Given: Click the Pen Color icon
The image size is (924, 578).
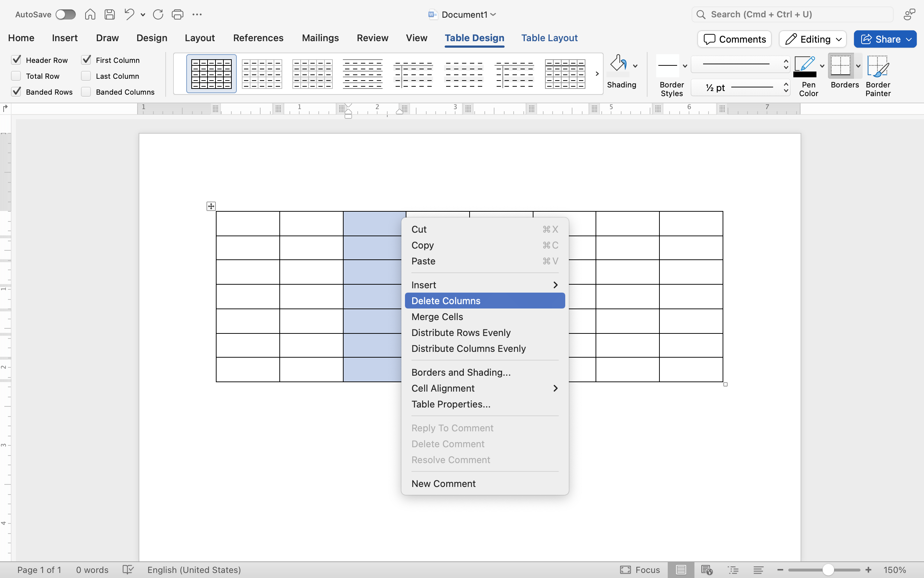Looking at the screenshot, I should (805, 66).
